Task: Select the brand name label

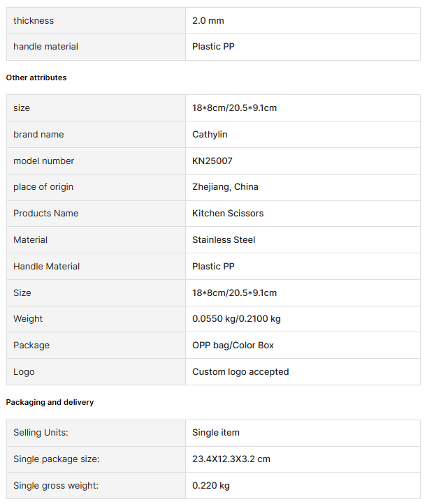Action: tap(38, 135)
